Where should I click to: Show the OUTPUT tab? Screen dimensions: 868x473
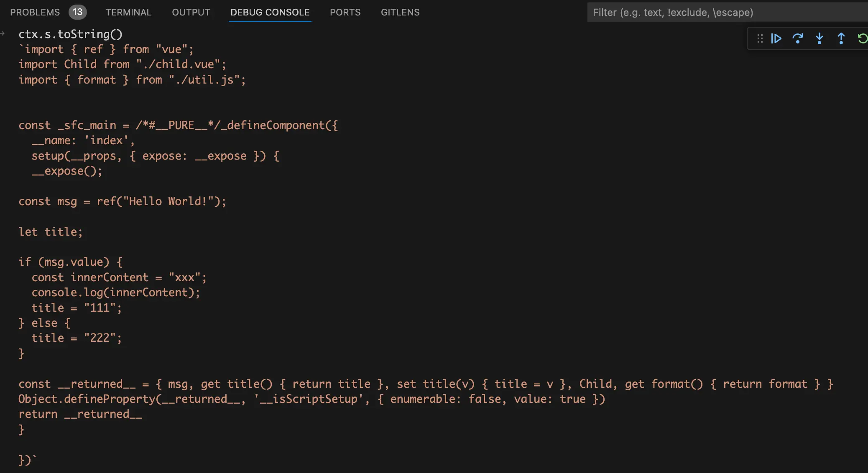191,12
